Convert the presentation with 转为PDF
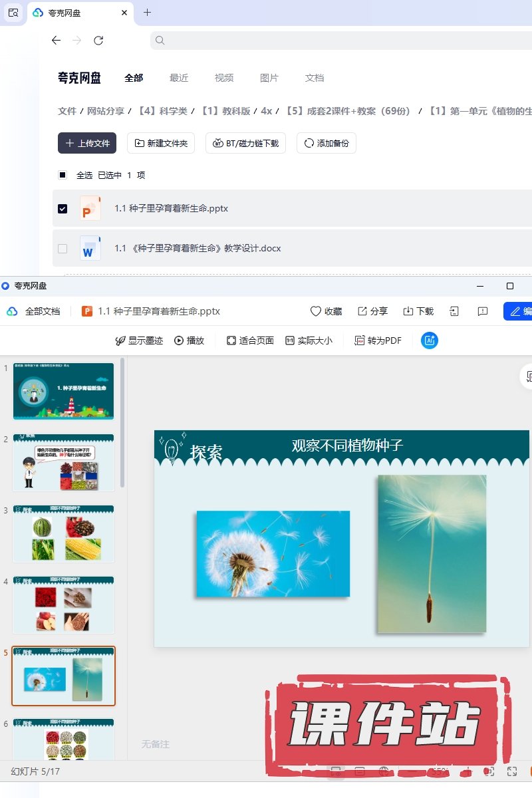Image resolution: width=532 pixels, height=798 pixels. pos(378,340)
